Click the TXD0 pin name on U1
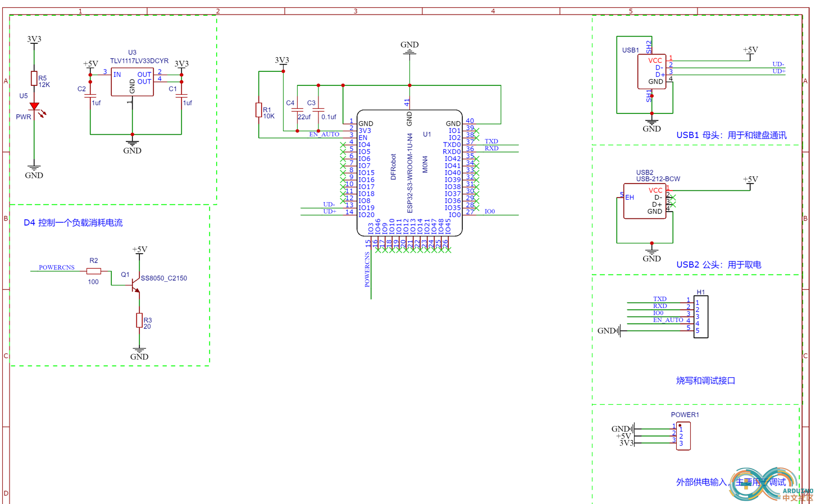The image size is (816, 504). pyautogui.click(x=452, y=145)
